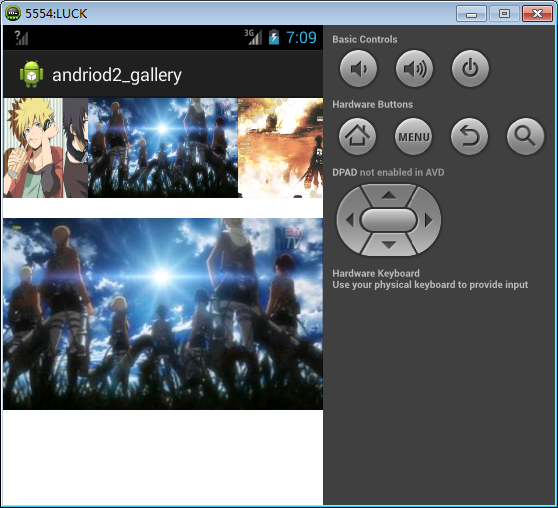
Task: Click the DPAD left arrow
Action: click(349, 220)
